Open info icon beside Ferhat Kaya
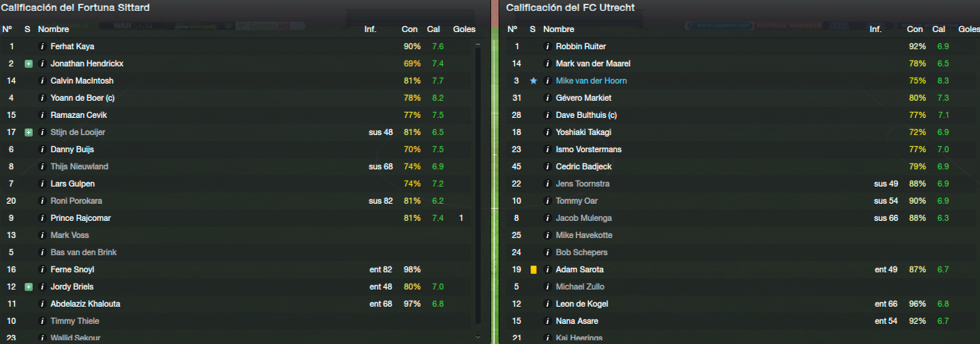Viewport: 980px width, 344px height. click(x=42, y=46)
